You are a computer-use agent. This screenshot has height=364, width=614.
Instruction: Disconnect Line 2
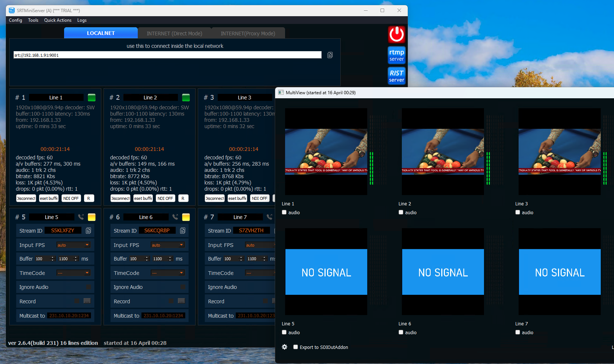pos(120,198)
